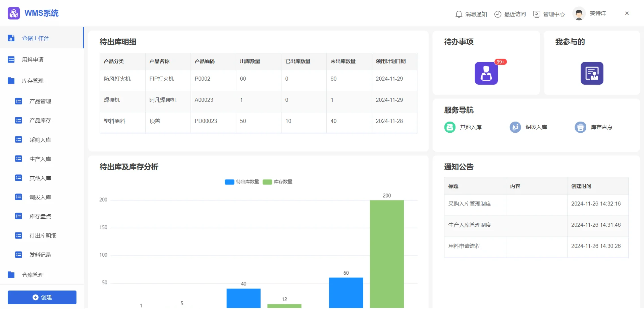Image resolution: width=644 pixels, height=309 pixels.
Task: Click the 库存盘点 service navigation icon
Action: 580,127
